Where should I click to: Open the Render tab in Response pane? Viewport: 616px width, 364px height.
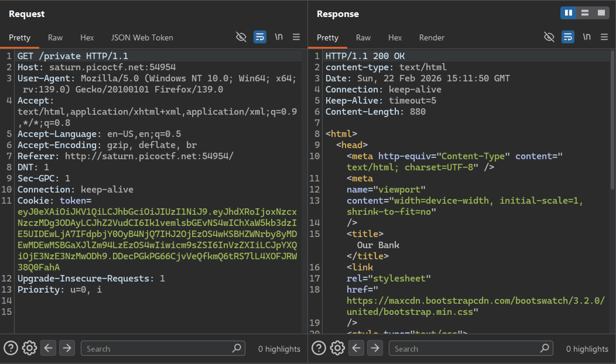pyautogui.click(x=431, y=37)
